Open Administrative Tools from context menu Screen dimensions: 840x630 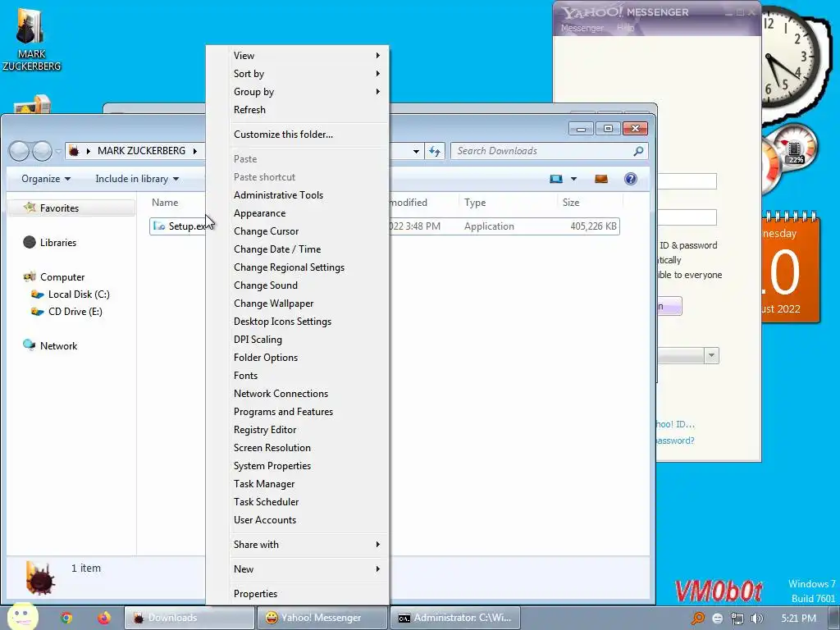click(297, 195)
